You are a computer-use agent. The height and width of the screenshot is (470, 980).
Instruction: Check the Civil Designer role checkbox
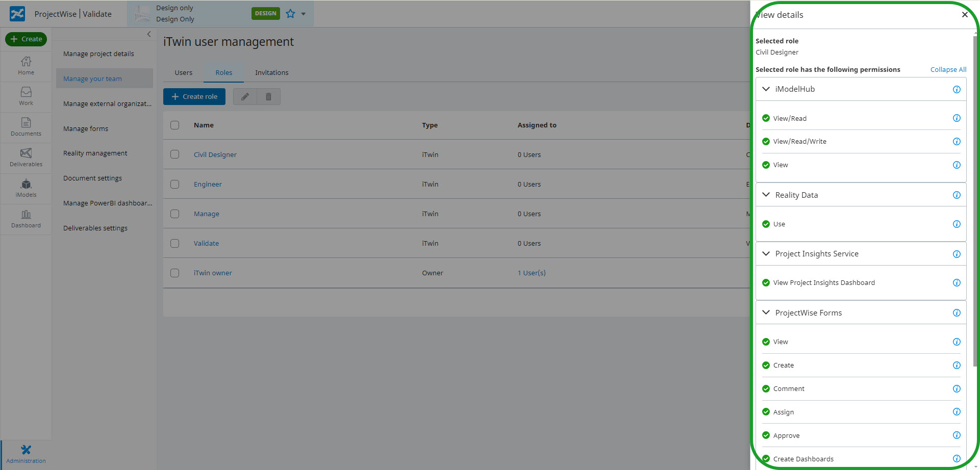175,154
